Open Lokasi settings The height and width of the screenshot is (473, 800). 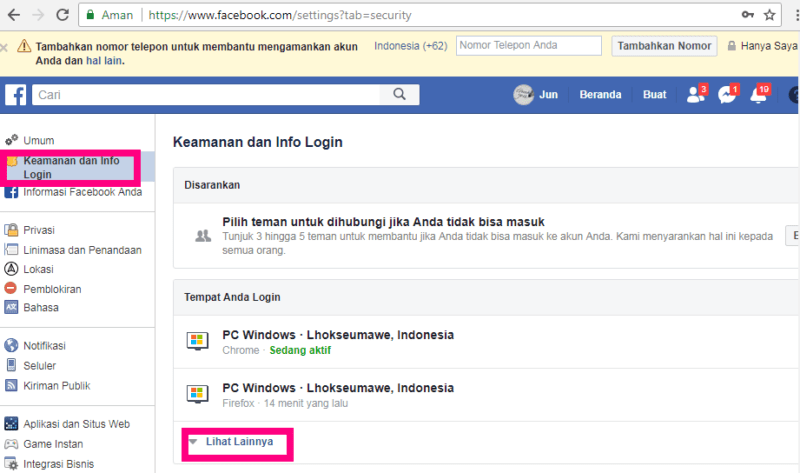(38, 269)
